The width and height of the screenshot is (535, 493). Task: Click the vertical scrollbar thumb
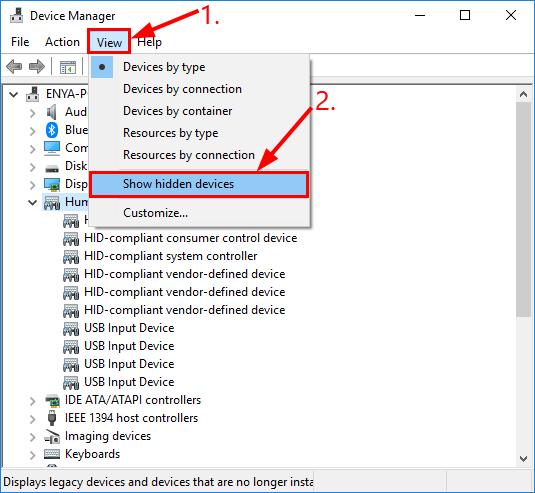pyautogui.click(x=523, y=209)
